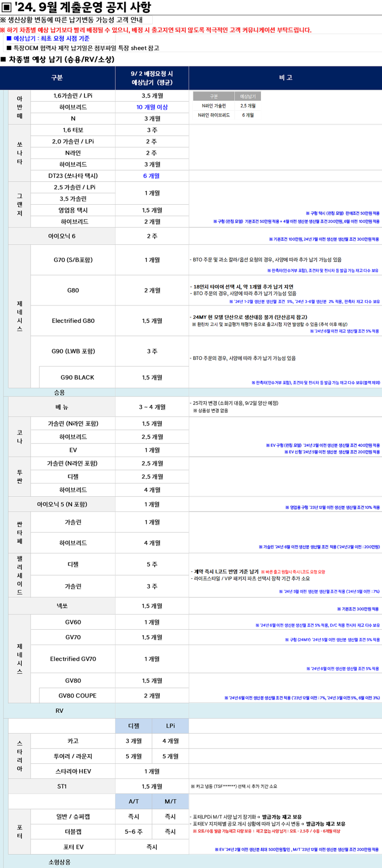Click the 5 주 delivery value for 팰리세이드 디젤

coord(152,564)
